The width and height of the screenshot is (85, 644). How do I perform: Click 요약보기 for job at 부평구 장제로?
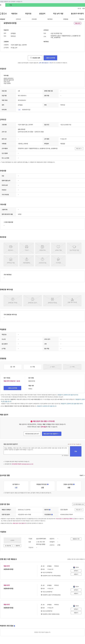(x=76, y=609)
